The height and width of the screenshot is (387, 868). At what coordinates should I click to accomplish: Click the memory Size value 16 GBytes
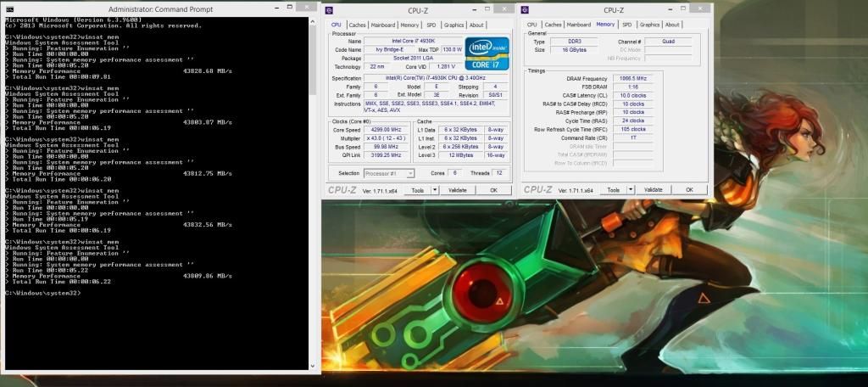574,50
